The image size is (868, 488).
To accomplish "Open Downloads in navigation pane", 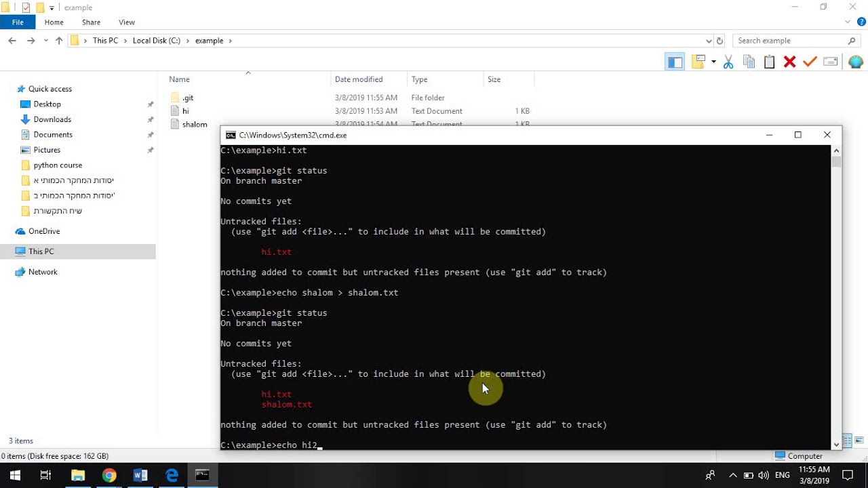I will (52, 119).
